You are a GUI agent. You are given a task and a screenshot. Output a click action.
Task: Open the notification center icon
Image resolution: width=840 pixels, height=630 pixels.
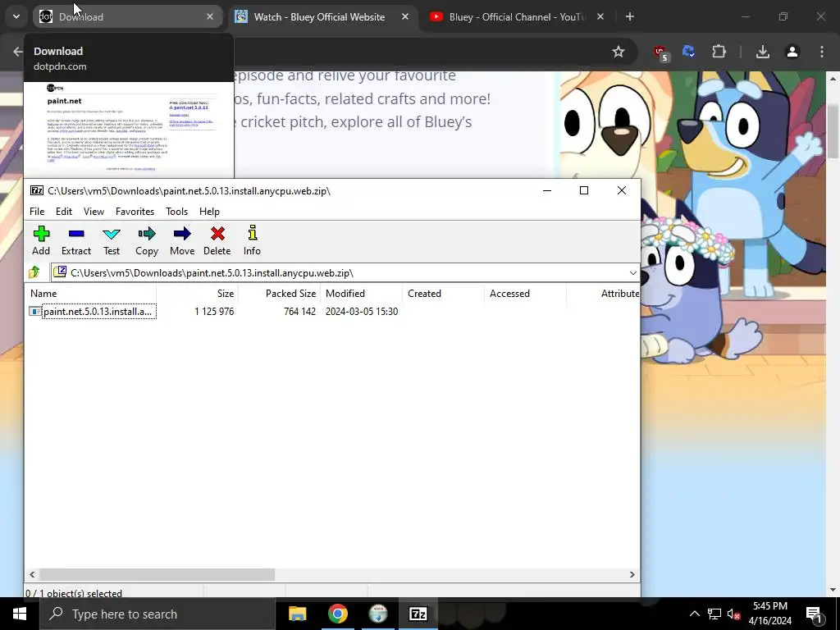pyautogui.click(x=813, y=614)
